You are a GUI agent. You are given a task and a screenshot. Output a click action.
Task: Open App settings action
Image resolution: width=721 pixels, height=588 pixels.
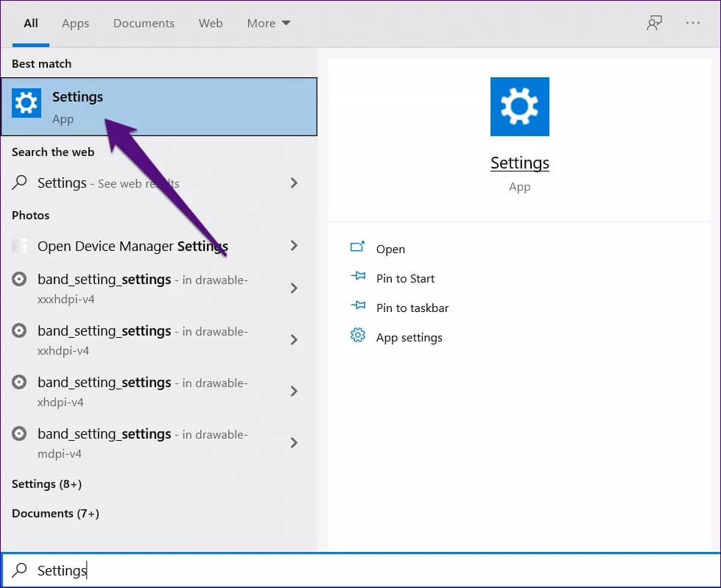pyautogui.click(x=409, y=337)
